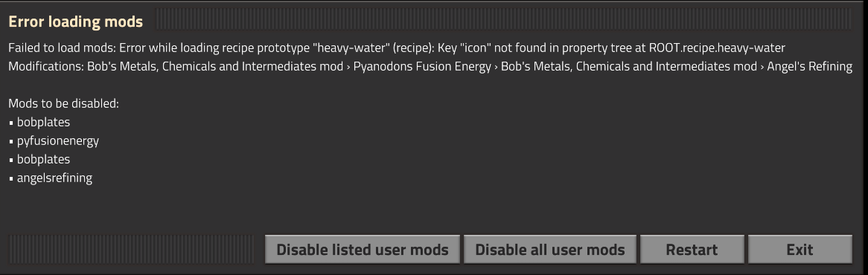Click Pyanodons Fusion Energy in modification chain

422,67
